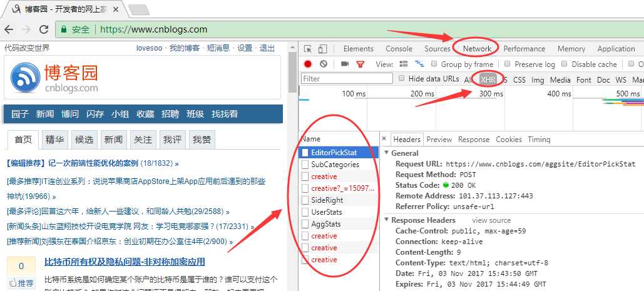Stop recording with the red record button

click(x=308, y=64)
